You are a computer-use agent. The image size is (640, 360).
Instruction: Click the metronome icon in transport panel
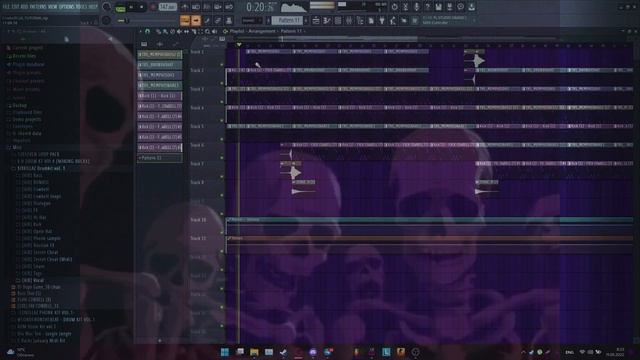(x=185, y=7)
